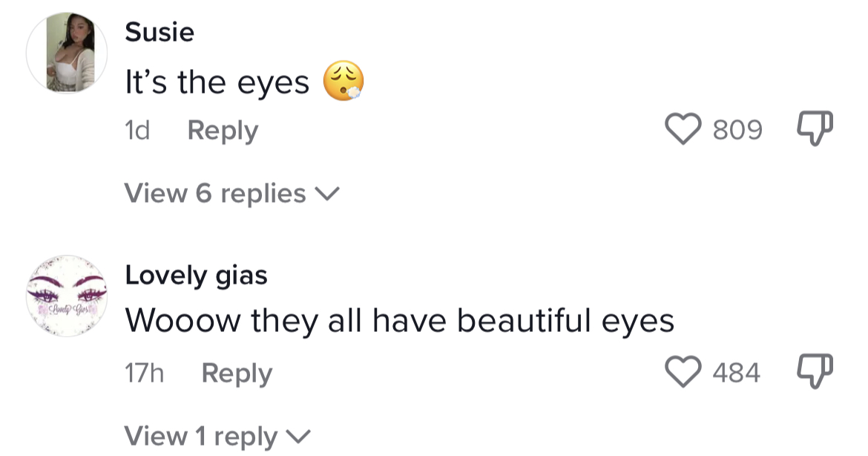Image resolution: width=868 pixels, height=456 pixels.
Task: Click chevron next to View 6 replies
Action: point(326,194)
